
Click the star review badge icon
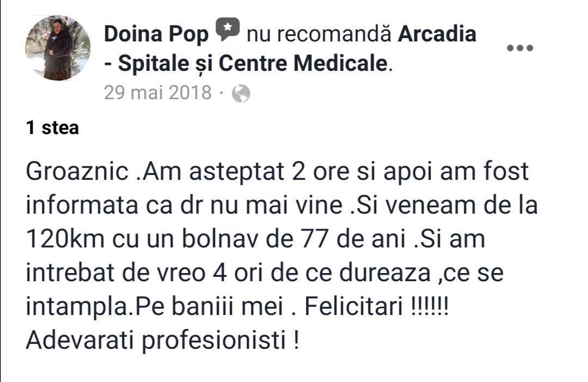click(x=227, y=29)
